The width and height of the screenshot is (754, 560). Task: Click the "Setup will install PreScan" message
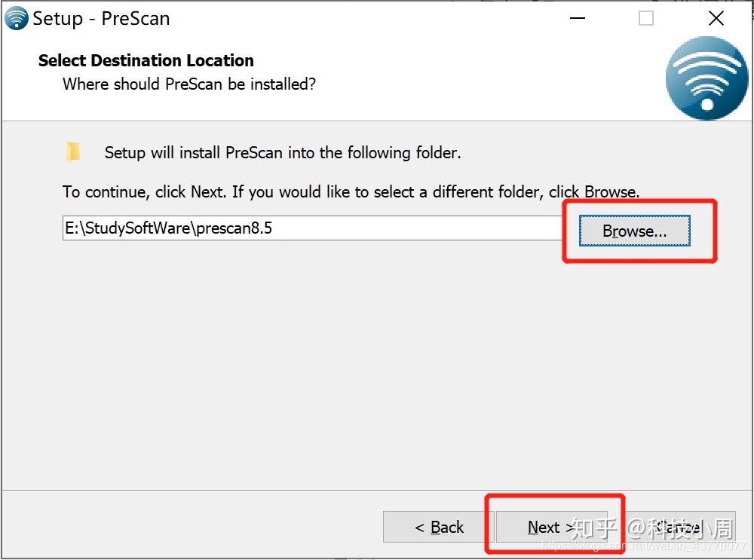282,153
